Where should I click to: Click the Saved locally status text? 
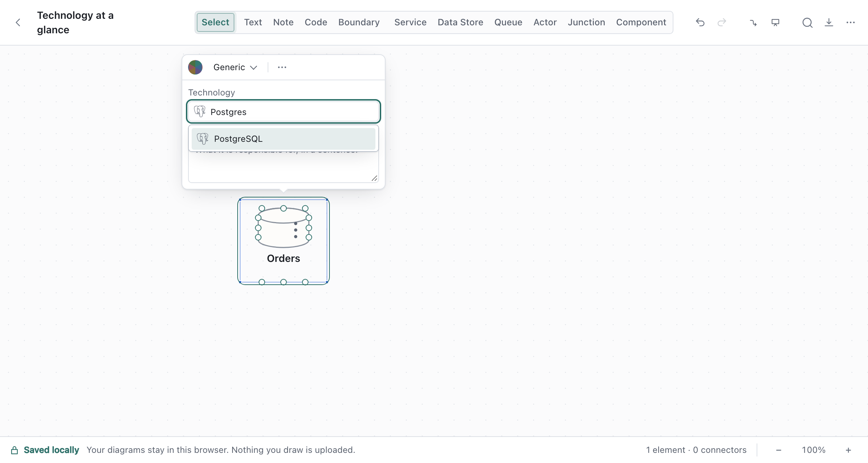point(51,450)
